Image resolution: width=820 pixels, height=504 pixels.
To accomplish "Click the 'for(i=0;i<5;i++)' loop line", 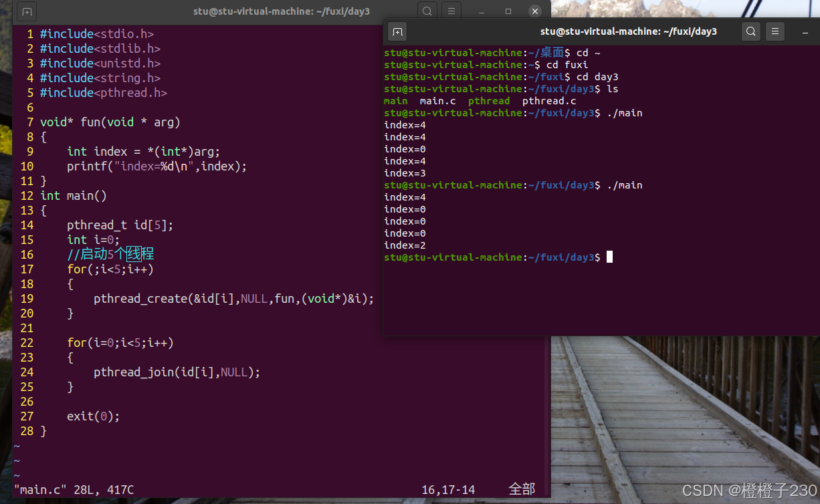I will pyautogui.click(x=120, y=342).
